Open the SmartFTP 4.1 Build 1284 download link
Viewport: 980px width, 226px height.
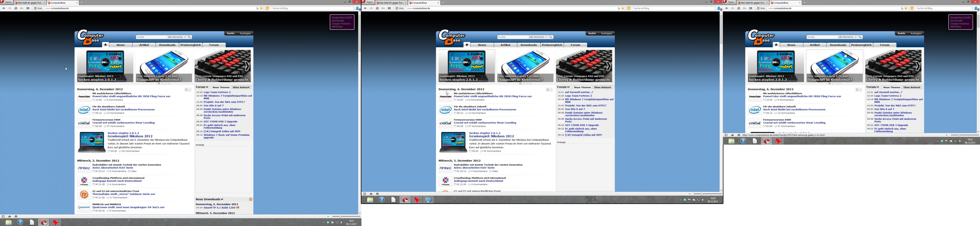[x=219, y=208]
